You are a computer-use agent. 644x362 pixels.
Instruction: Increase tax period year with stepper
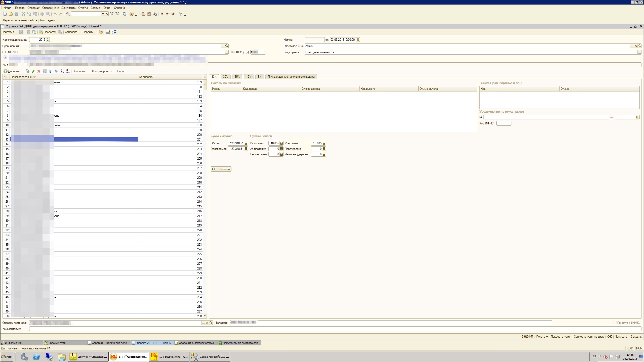[48, 38]
